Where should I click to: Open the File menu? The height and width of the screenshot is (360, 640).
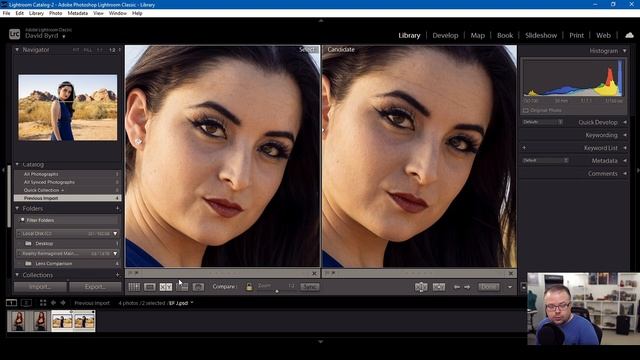6,13
